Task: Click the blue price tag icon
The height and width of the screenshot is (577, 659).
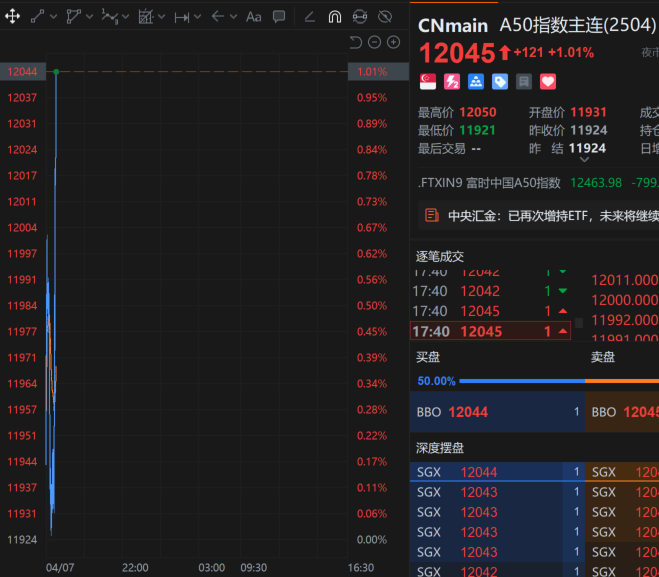Action: click(500, 82)
